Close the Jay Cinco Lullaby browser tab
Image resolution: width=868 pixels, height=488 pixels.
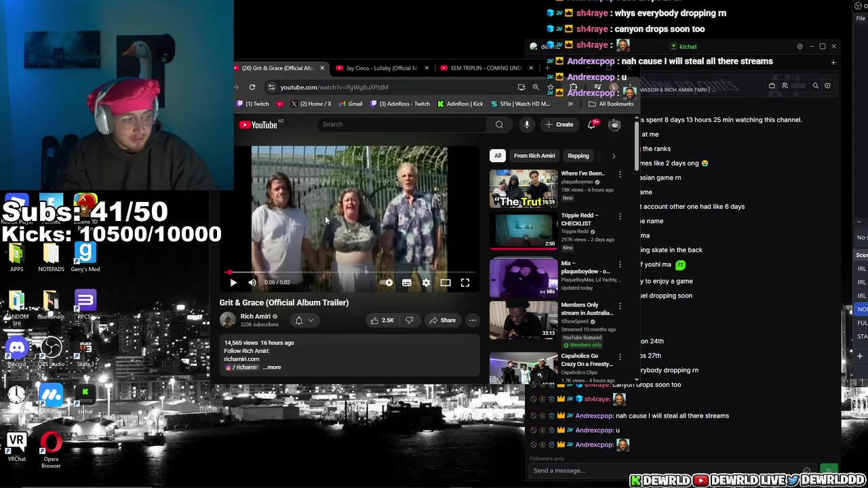pos(427,68)
